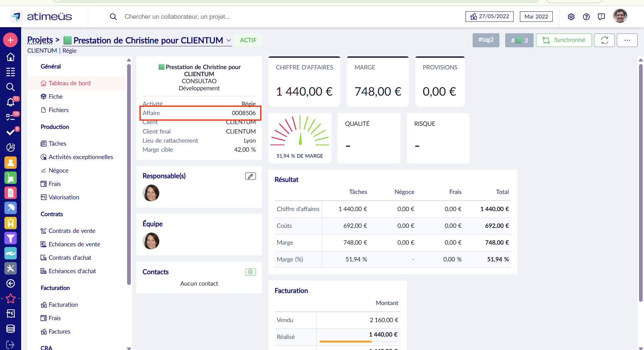
Task: Open the 27/05/2022 date picker
Action: [x=489, y=16]
